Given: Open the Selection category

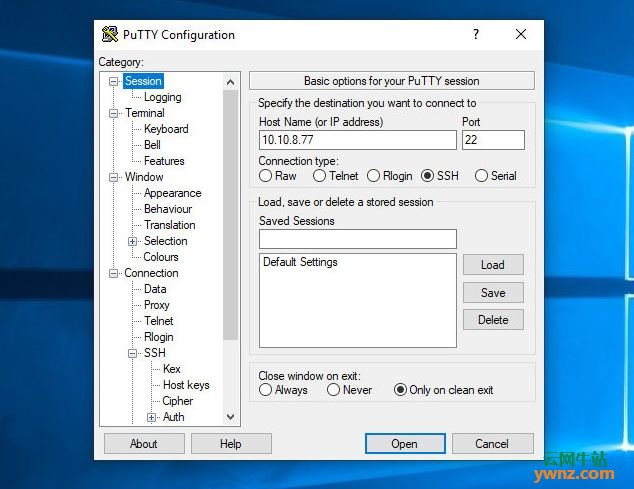Looking at the screenshot, I should click(x=166, y=241).
